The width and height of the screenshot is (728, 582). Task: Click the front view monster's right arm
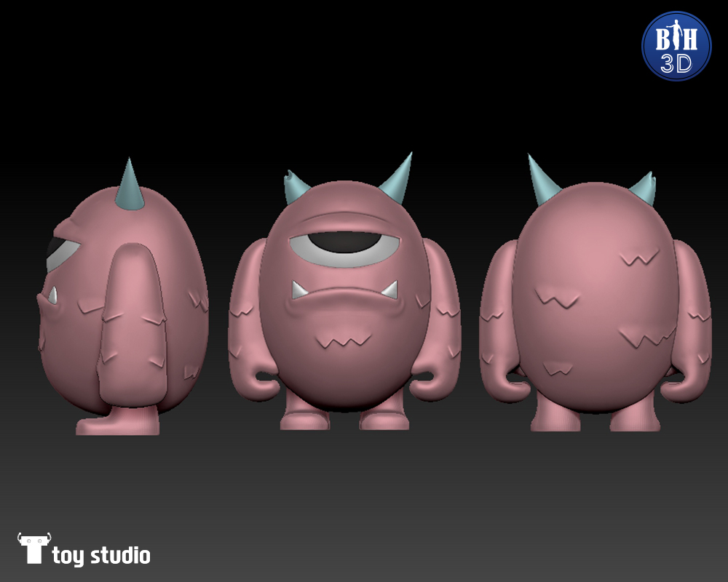tap(442, 320)
